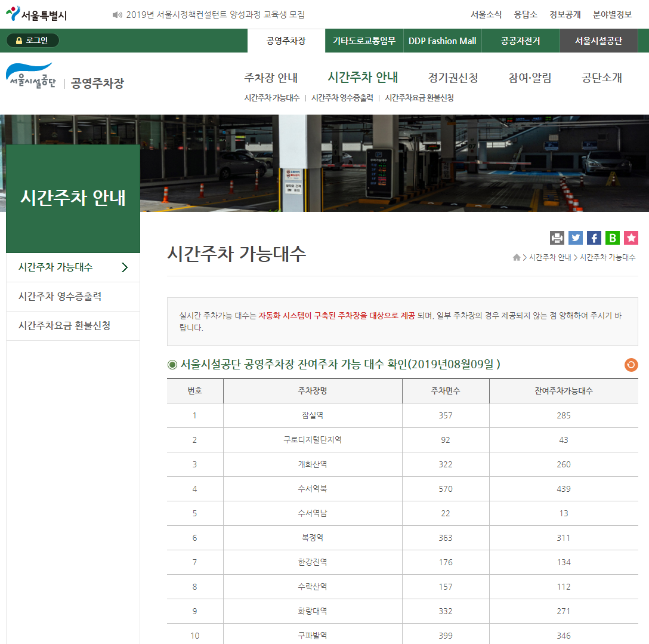Click the pink star bookmark icon
This screenshot has height=644, width=649.
click(631, 238)
